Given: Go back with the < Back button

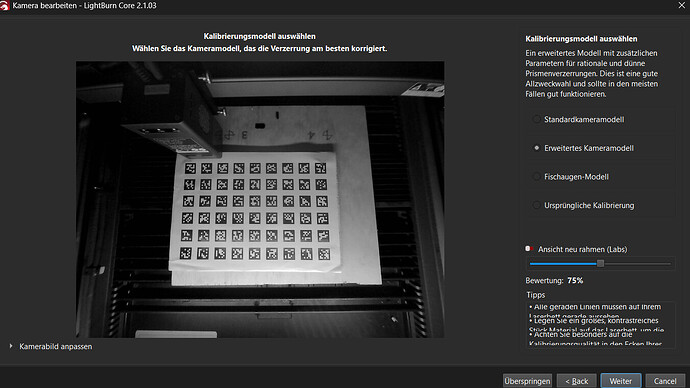Looking at the screenshot, I should [576, 381].
